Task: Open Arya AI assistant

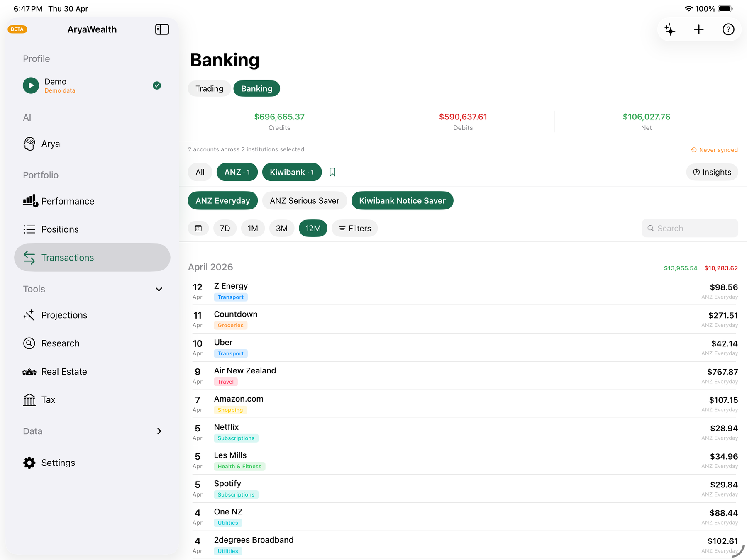Action: 92,144
